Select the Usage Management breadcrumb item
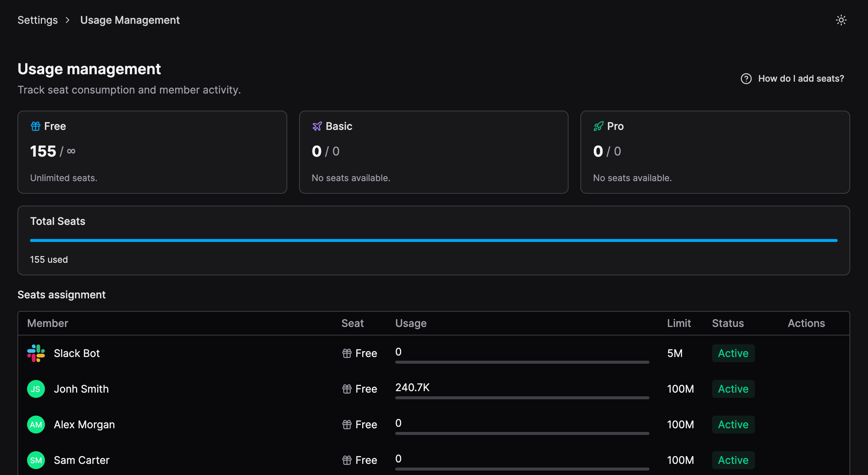The height and width of the screenshot is (475, 868). point(130,20)
